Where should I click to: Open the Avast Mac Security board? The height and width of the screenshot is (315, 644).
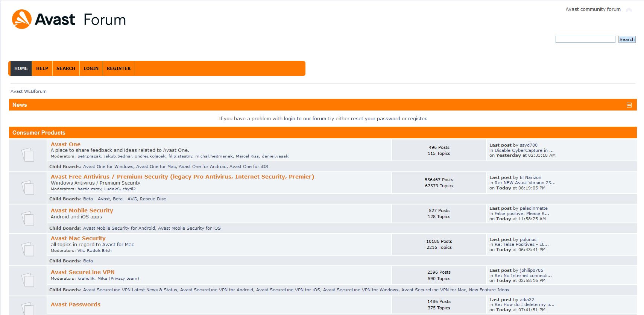(78, 238)
